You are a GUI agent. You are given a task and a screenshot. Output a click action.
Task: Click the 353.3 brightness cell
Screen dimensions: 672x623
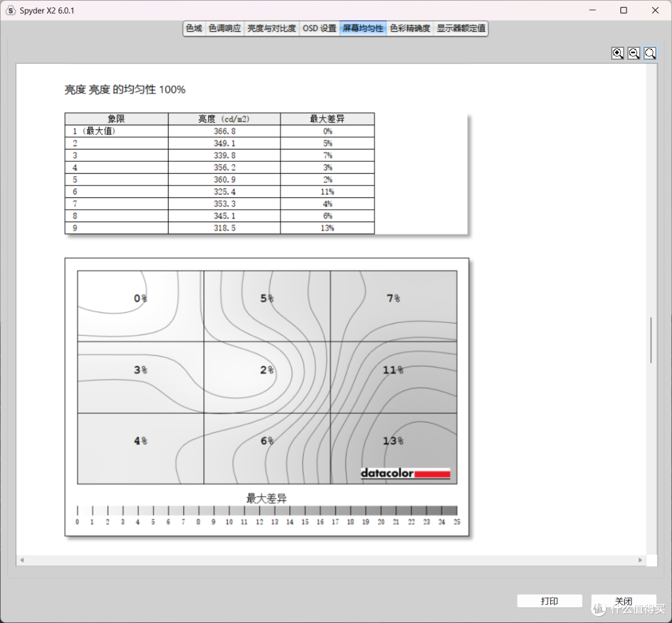224,204
